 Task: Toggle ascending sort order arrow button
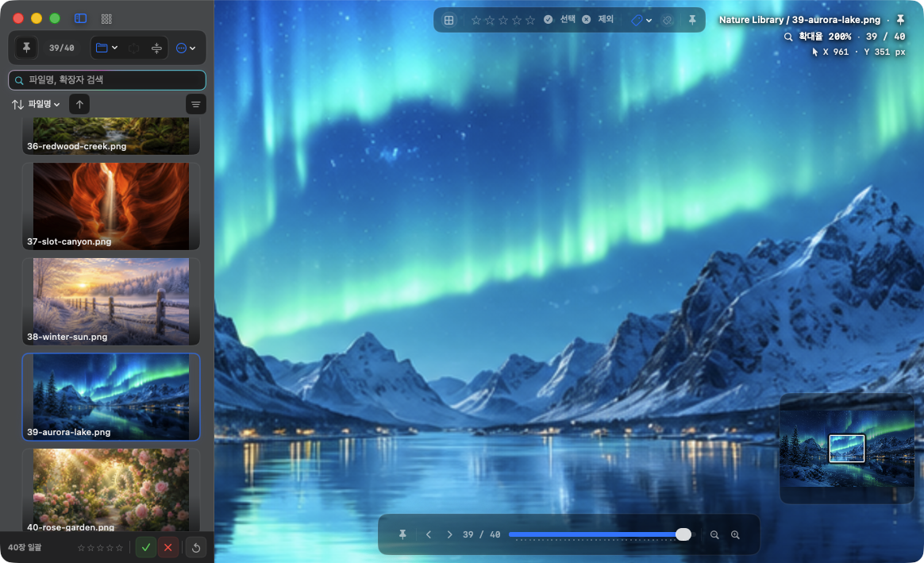79,104
